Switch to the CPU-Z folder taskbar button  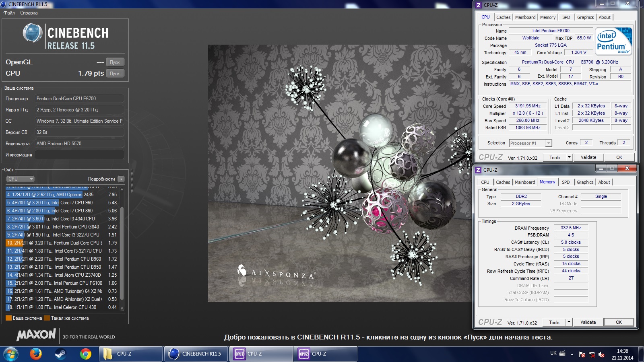coord(131,354)
